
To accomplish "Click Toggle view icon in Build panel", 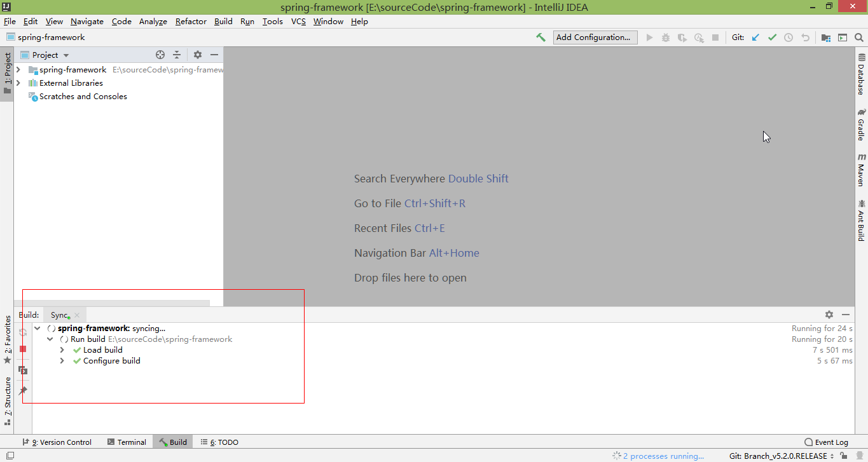I will pos(23,370).
